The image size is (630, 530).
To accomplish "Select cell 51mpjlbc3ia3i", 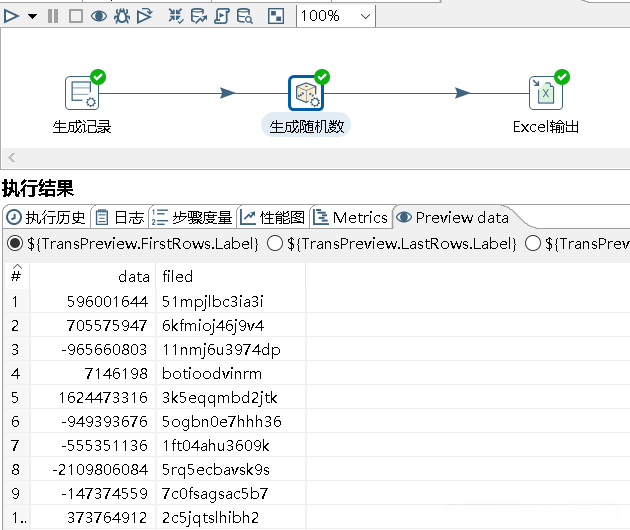I will (x=231, y=301).
